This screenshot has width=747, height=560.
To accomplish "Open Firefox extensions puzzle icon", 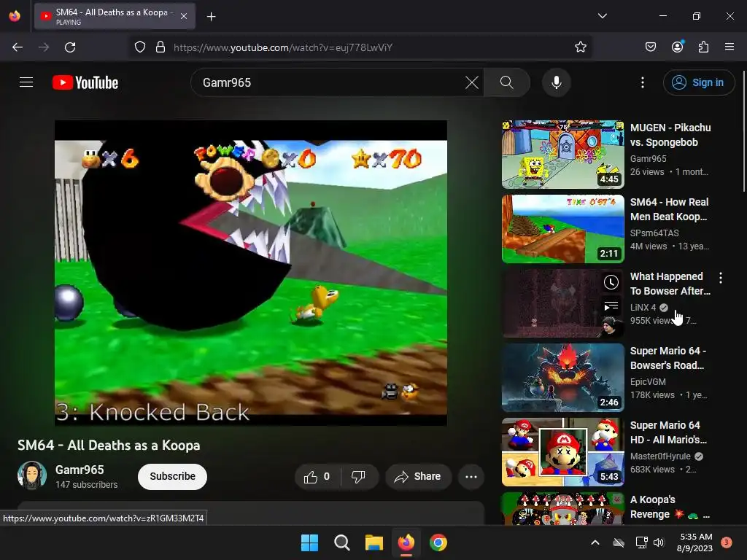I will pos(703,47).
